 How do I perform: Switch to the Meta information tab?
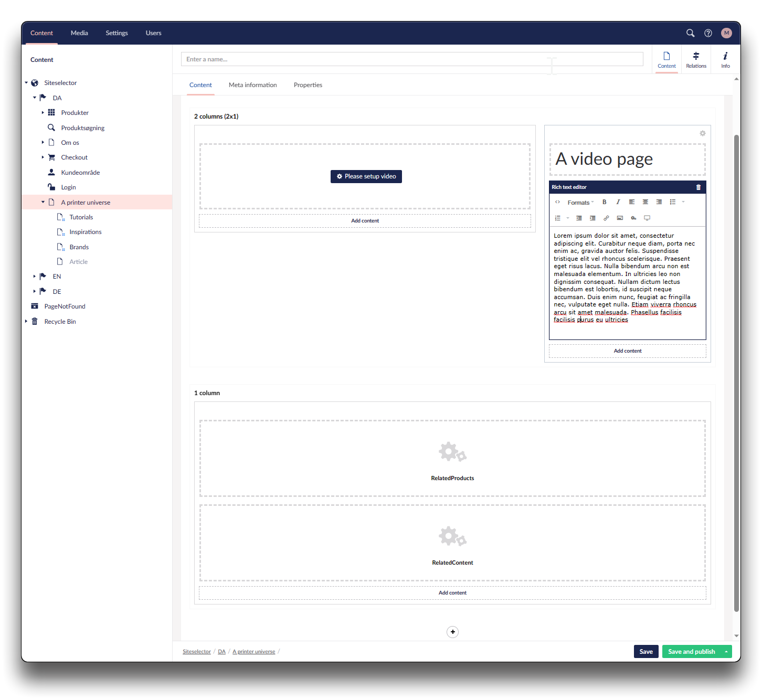pyautogui.click(x=252, y=85)
